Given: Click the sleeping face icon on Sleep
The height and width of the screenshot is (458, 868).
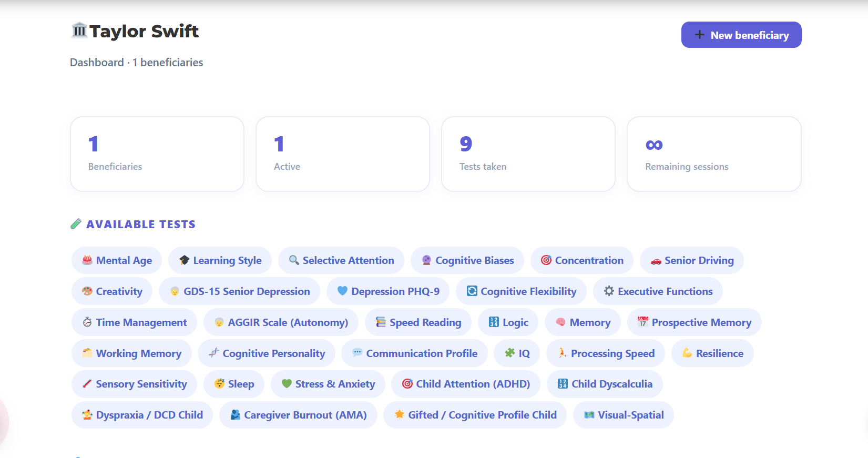Looking at the screenshot, I should [x=219, y=383].
